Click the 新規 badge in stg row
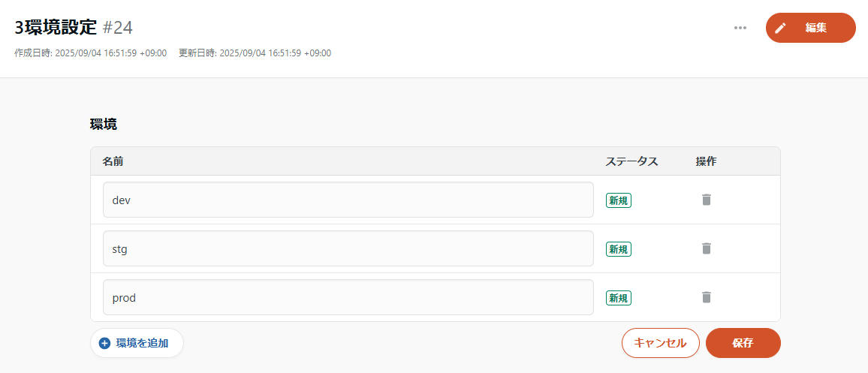This screenshot has width=868, height=373. click(619, 249)
